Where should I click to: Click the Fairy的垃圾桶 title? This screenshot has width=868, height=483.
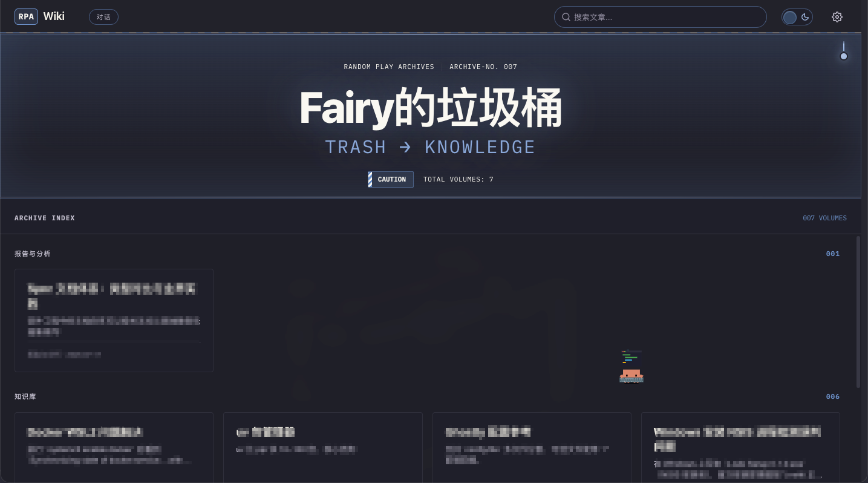pyautogui.click(x=431, y=108)
